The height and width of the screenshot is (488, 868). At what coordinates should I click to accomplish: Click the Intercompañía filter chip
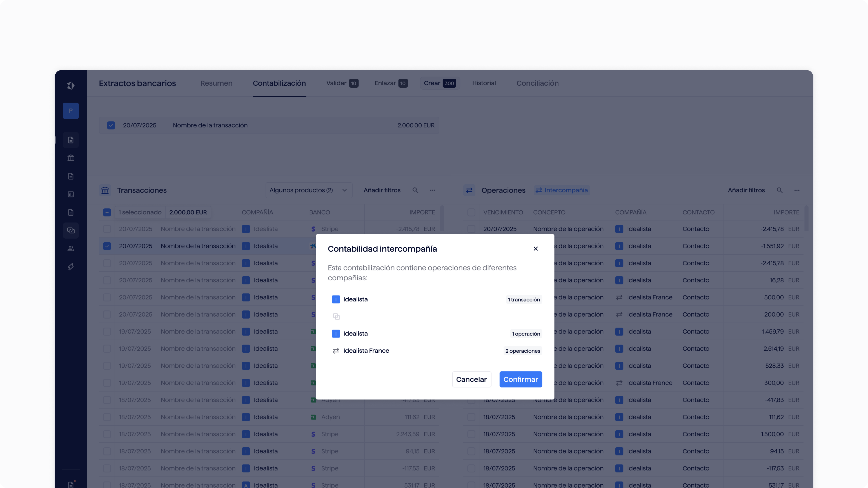point(562,190)
